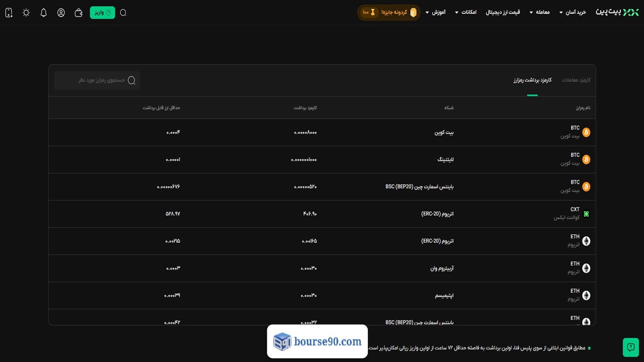This screenshot has width=644, height=362.
Task: Open the معامله dropdown menu
Action: (539, 12)
